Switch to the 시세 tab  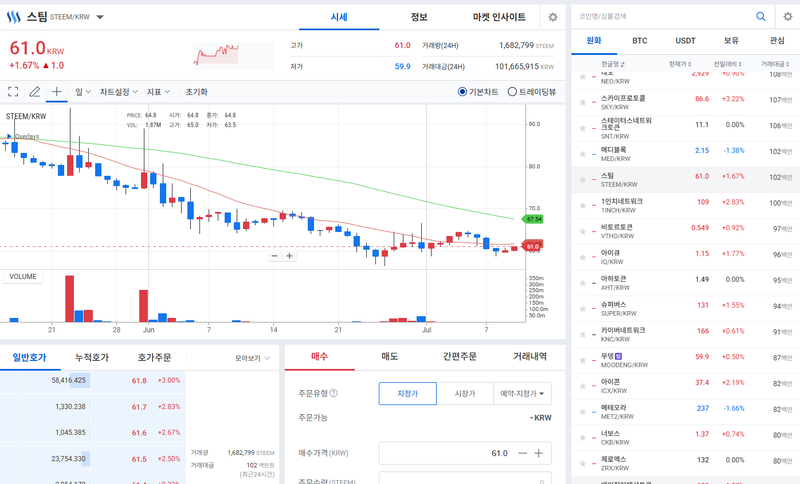[x=339, y=17]
